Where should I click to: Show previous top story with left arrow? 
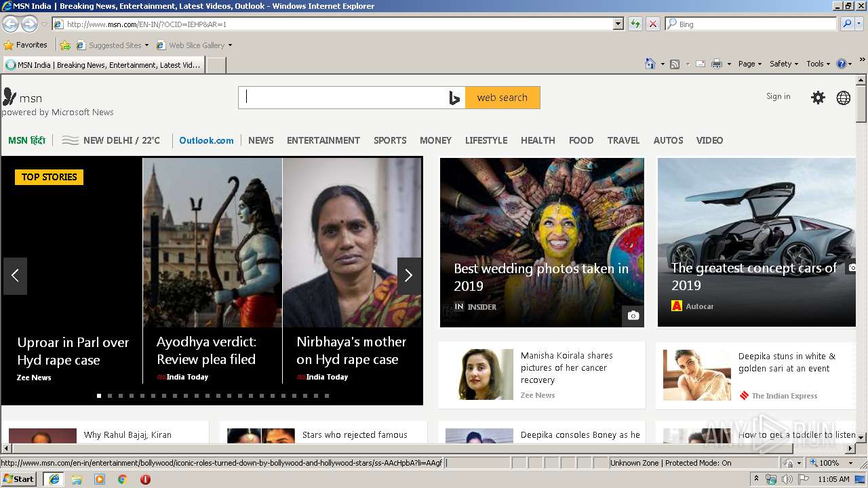(15, 276)
